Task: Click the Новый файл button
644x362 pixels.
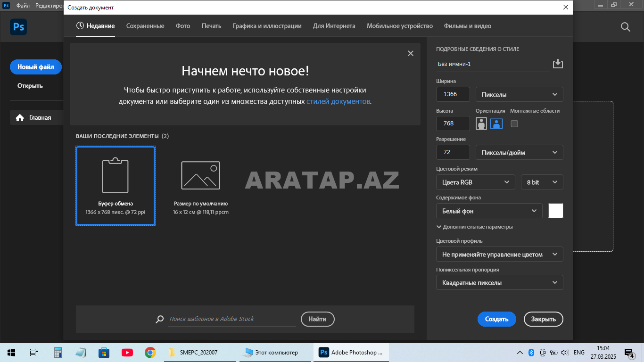Action: point(36,67)
